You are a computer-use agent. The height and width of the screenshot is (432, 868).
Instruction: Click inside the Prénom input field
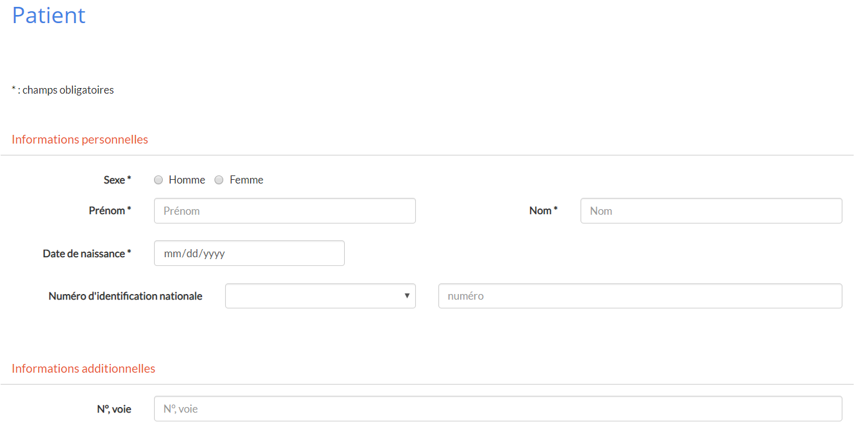(284, 210)
